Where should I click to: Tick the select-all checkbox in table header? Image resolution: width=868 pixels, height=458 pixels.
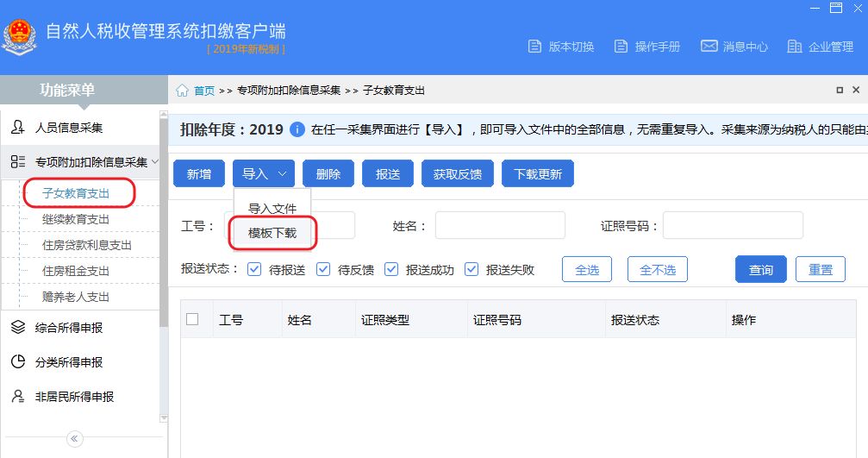coord(192,319)
